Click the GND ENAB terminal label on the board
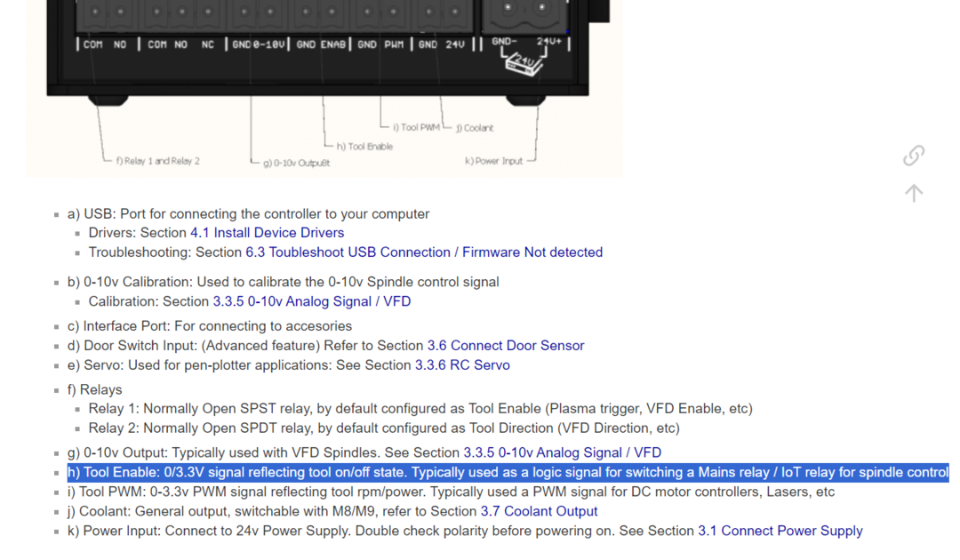Image resolution: width=960 pixels, height=560 pixels. [321, 44]
